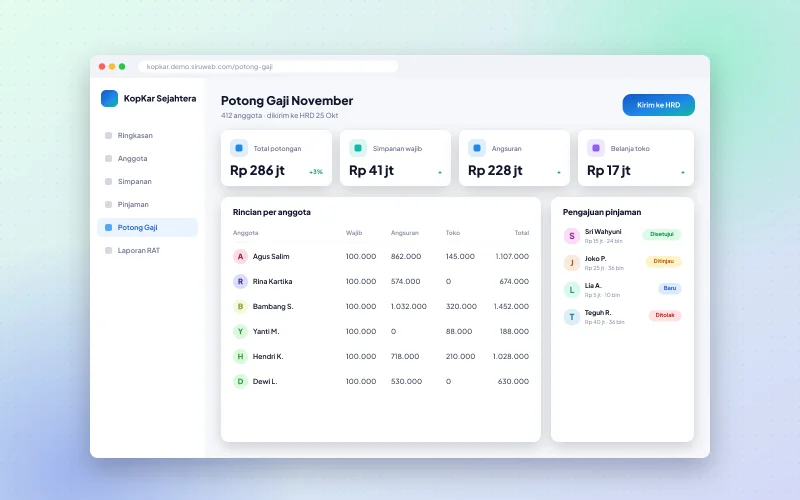Click the Rincian per anggota heading
800x500 pixels.
(x=271, y=212)
